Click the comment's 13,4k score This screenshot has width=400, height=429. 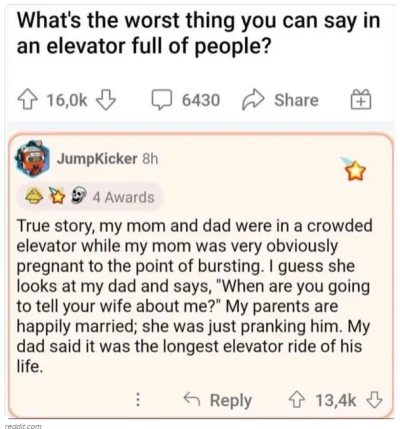point(336,400)
